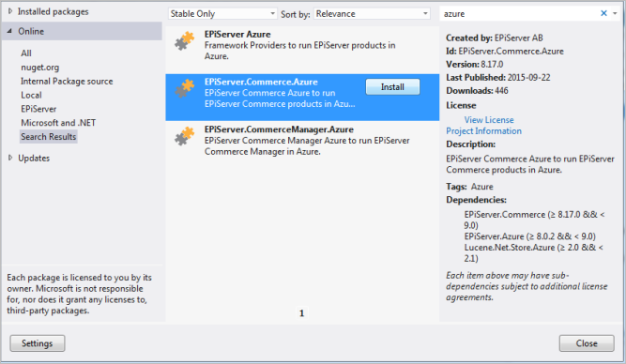This screenshot has width=626, height=364.
Task: Clear the azure search text
Action: click(x=603, y=13)
